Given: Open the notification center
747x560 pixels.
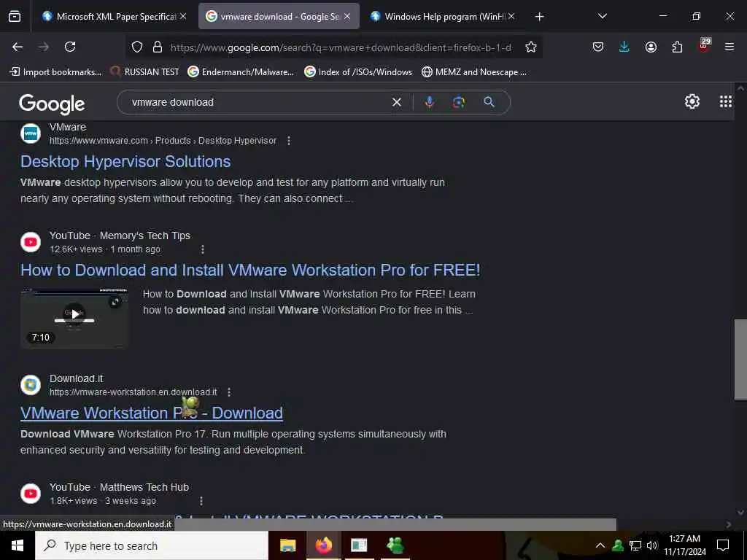Looking at the screenshot, I should click(x=723, y=545).
